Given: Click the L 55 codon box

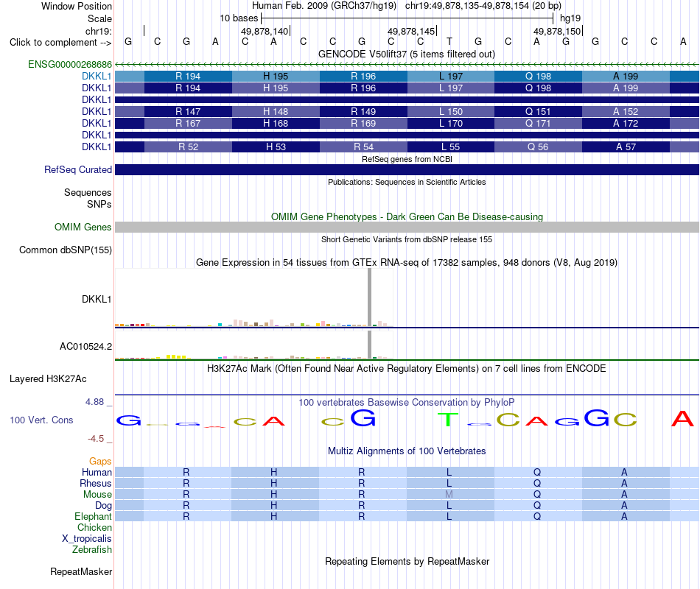Looking at the screenshot, I should click(450, 147).
